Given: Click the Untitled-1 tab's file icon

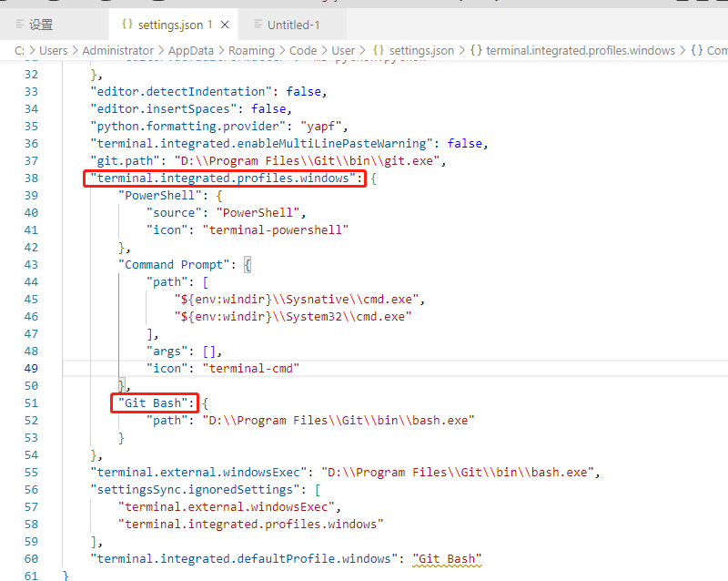Looking at the screenshot, I should 258,25.
